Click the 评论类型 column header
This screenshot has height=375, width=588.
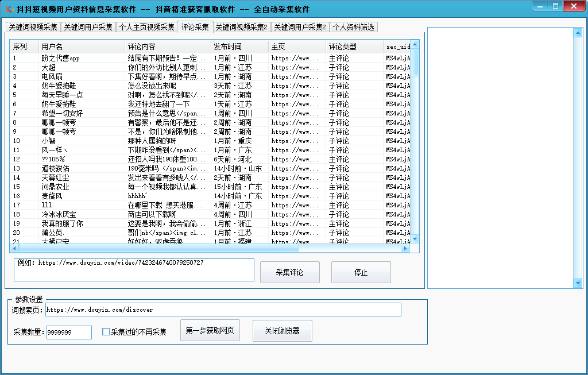click(x=354, y=47)
